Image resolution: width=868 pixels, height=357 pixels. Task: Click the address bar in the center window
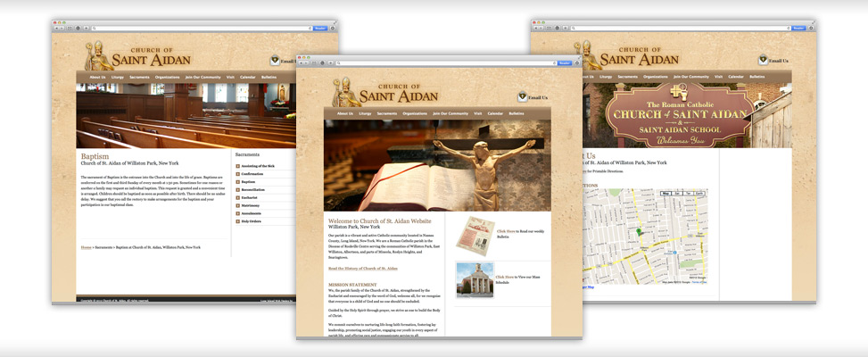click(x=446, y=62)
